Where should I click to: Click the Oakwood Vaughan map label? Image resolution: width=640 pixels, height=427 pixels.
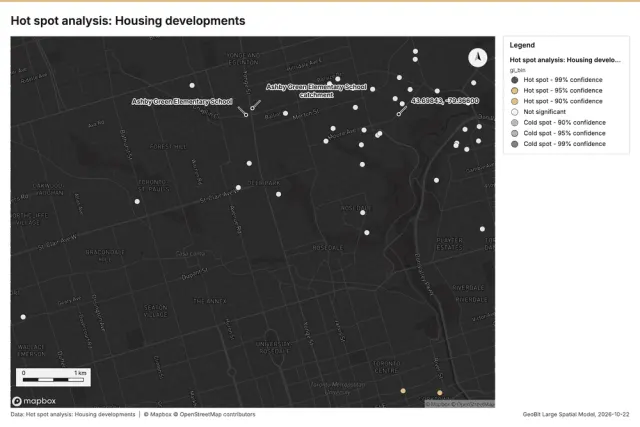point(48,189)
